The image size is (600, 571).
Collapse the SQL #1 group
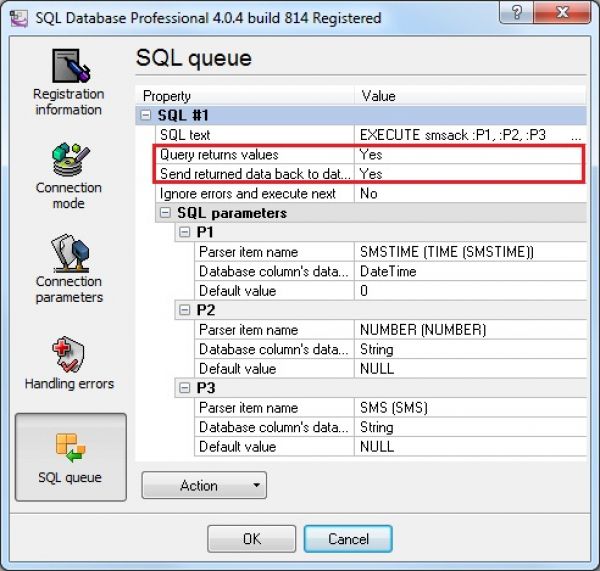pyautogui.click(x=146, y=115)
